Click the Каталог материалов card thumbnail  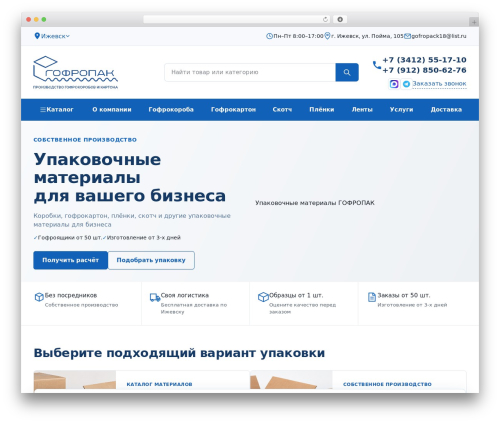point(75,380)
